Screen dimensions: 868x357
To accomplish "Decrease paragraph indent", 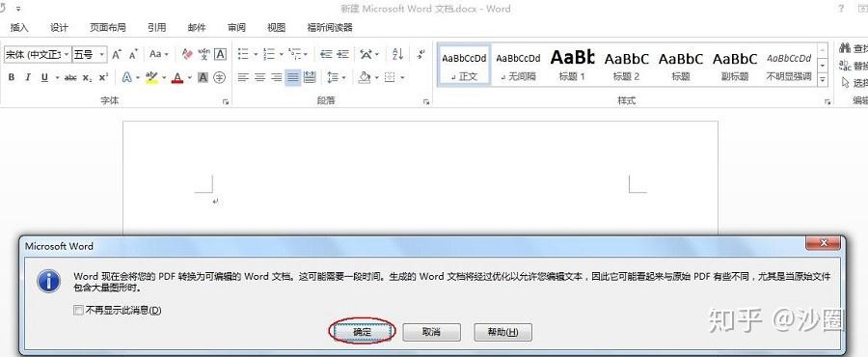I will tap(326, 54).
